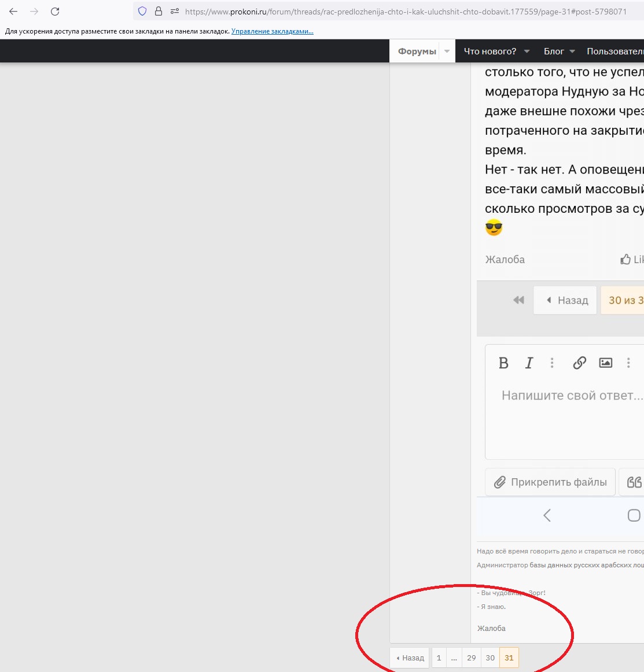Go to page 29 in pagination
Viewport: 644px width, 672px height.
pos(471,658)
